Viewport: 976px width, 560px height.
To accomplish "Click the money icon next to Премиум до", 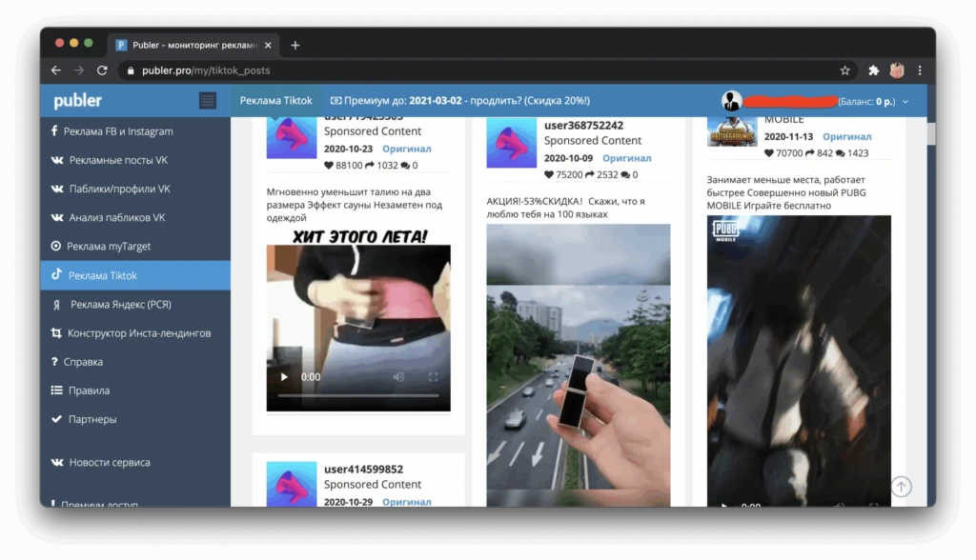I will [335, 101].
